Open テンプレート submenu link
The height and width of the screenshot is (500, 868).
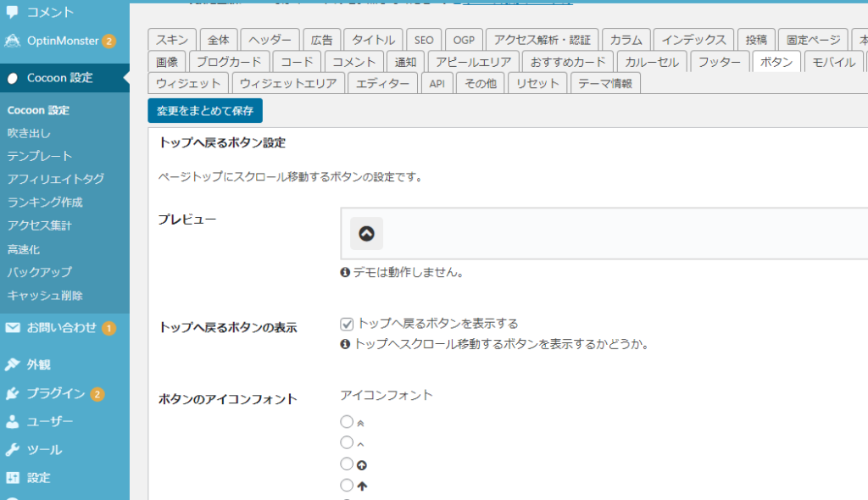tap(40, 156)
